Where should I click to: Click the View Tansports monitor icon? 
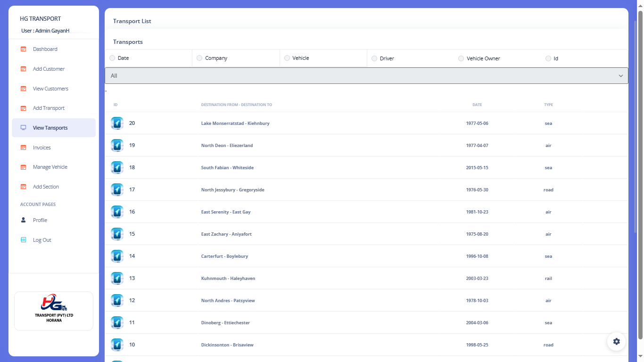[x=23, y=128]
